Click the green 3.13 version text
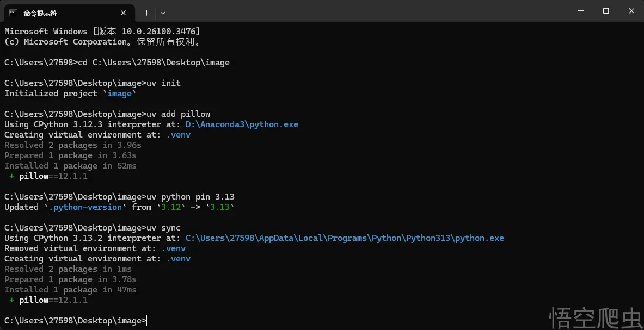Screen dimensions: 644x330 pyautogui.click(x=220, y=207)
